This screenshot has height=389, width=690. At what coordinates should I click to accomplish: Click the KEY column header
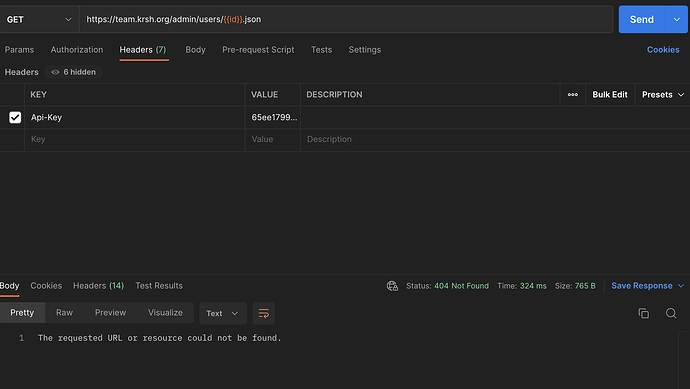[39, 95]
